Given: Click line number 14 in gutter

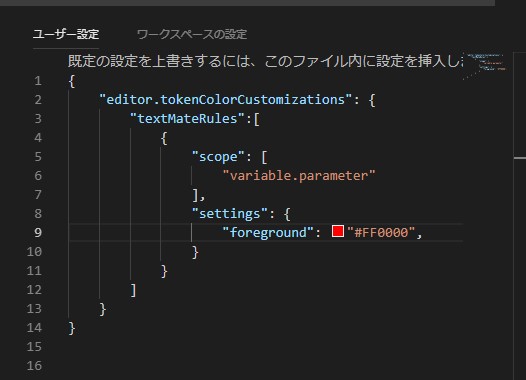Looking at the screenshot, I should (34, 328).
